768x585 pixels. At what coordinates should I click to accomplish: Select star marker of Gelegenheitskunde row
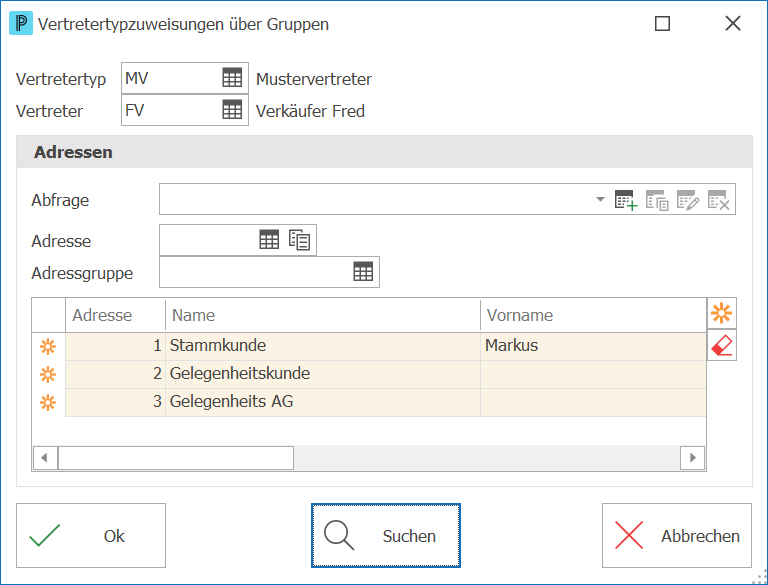tap(48, 375)
